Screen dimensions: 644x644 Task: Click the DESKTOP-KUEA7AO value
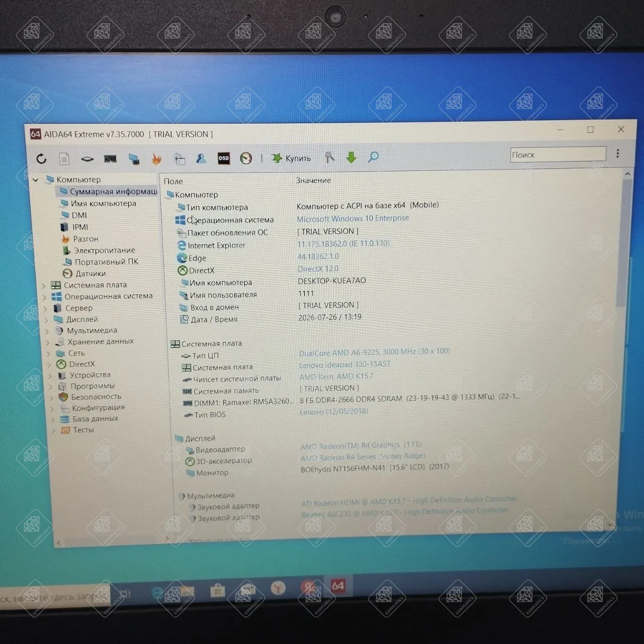[x=332, y=281]
